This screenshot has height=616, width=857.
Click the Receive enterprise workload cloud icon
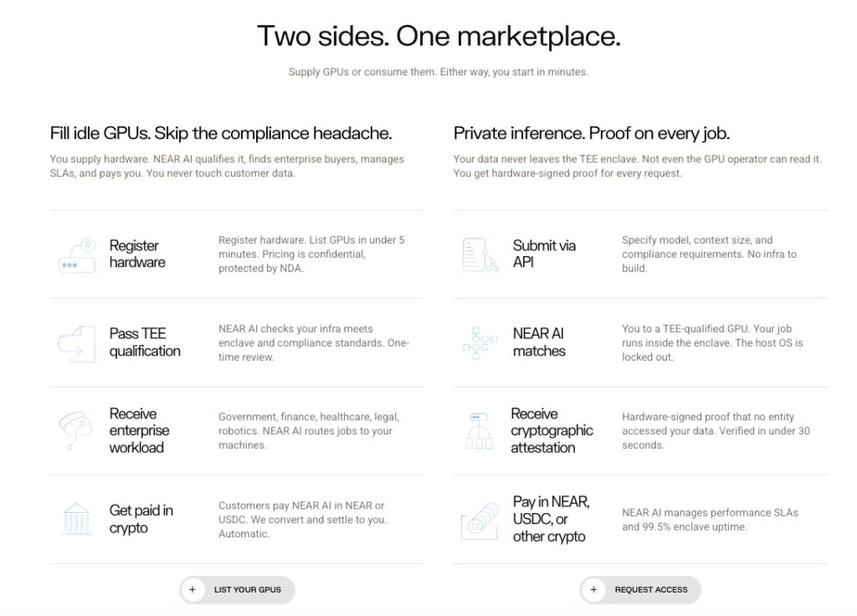[75, 430]
